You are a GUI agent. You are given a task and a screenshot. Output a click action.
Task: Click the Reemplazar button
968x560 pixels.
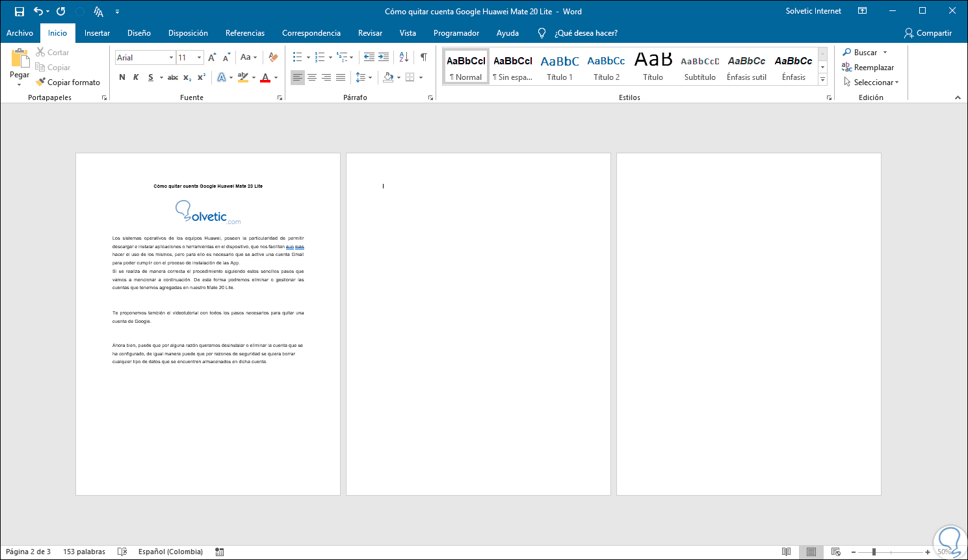(868, 68)
